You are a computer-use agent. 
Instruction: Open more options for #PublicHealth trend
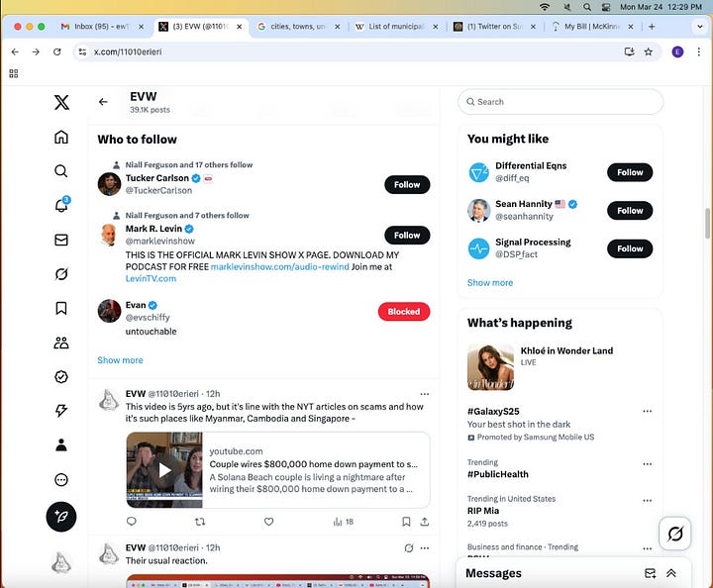pyautogui.click(x=647, y=464)
